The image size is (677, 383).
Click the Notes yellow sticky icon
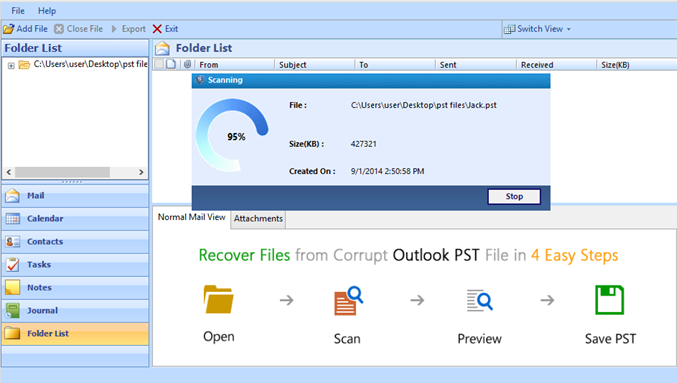click(x=13, y=287)
